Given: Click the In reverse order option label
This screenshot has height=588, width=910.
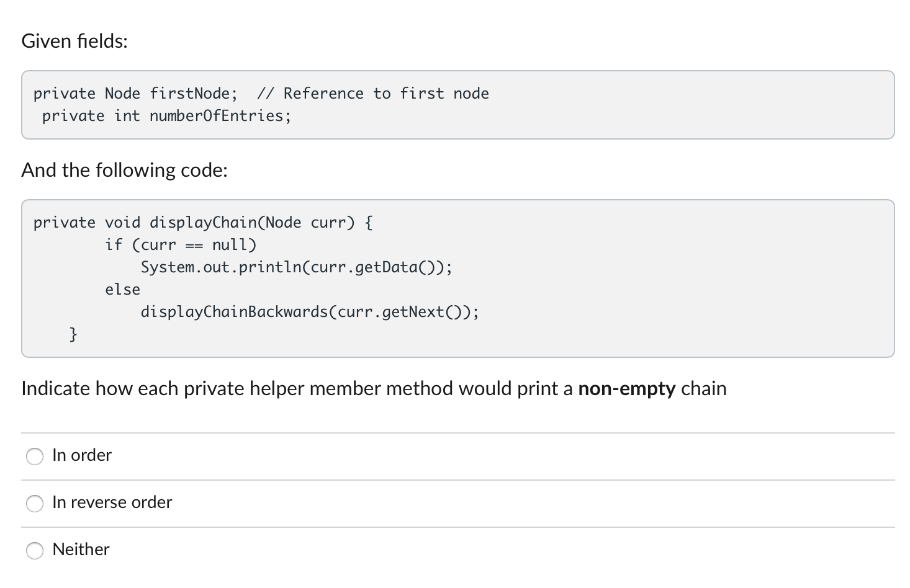Looking at the screenshot, I should click(112, 502).
